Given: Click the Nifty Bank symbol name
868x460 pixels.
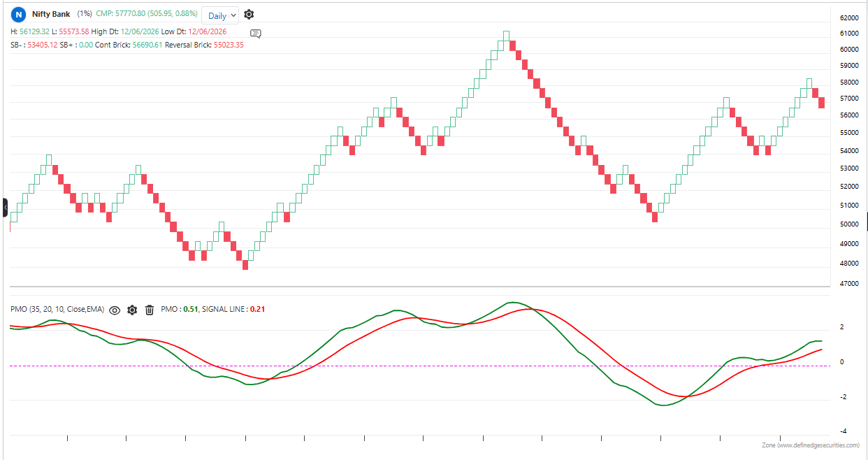Looking at the screenshot, I should (x=51, y=14).
